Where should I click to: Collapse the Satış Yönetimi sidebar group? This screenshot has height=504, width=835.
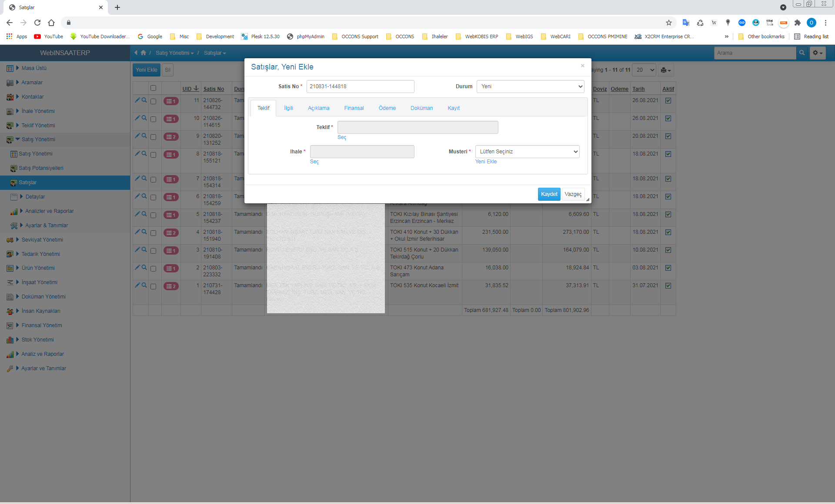(x=18, y=139)
